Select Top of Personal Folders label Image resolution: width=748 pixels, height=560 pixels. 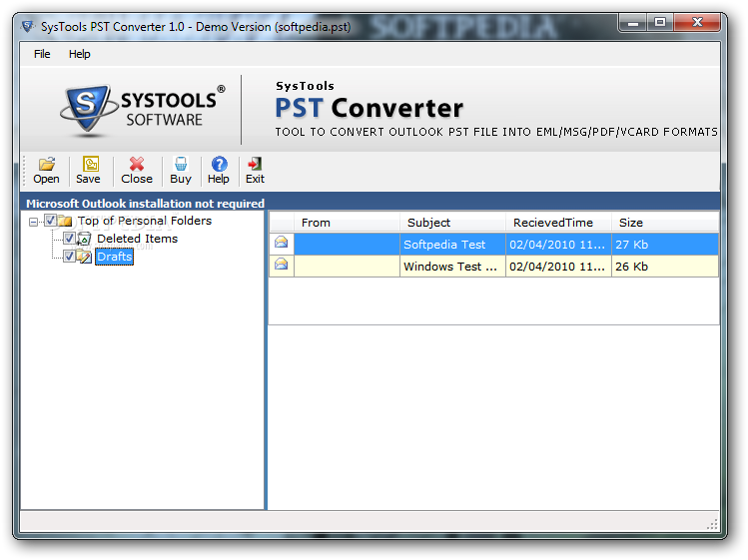tap(145, 221)
